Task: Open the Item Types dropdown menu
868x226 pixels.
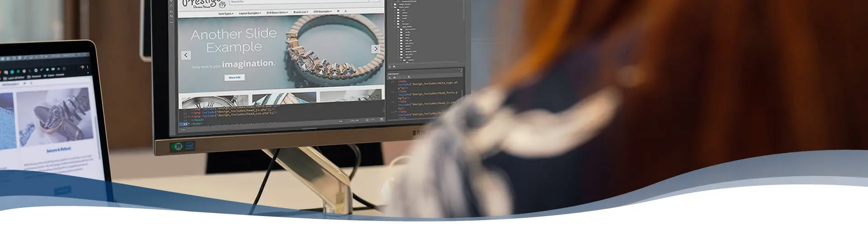Action: pos(226,14)
